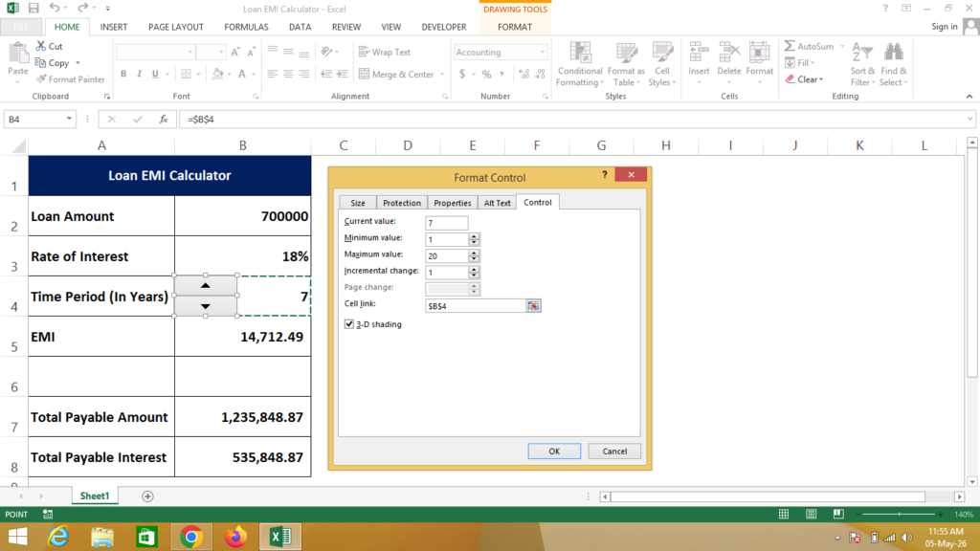Open the FORMULAS ribbon tab
The image size is (980, 551).
pyautogui.click(x=246, y=27)
